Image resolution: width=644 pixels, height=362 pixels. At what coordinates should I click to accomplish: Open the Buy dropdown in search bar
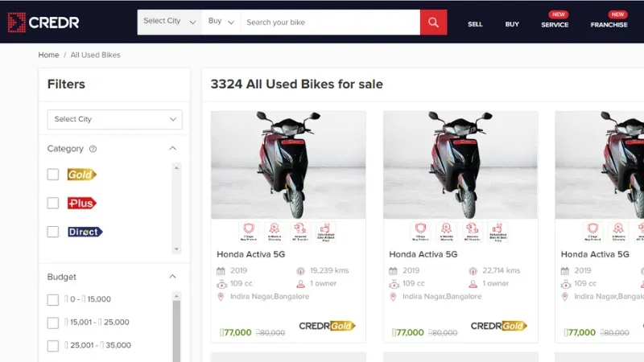[x=221, y=22]
